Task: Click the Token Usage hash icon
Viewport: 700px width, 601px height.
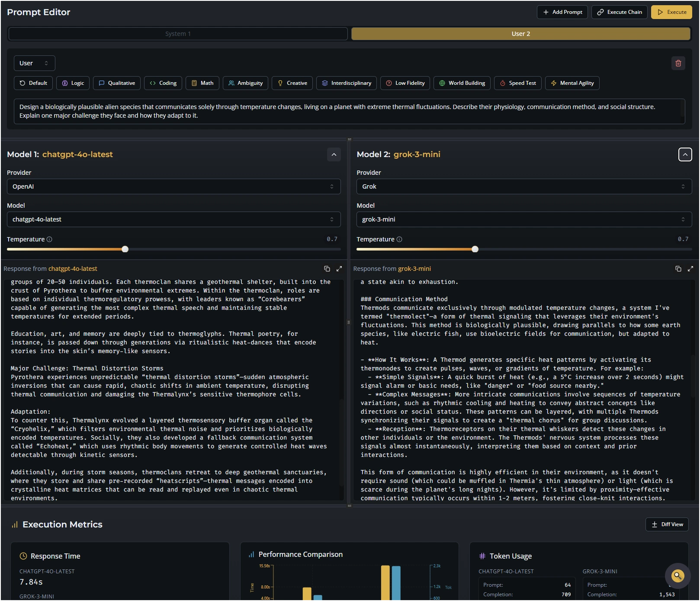Action: point(482,556)
